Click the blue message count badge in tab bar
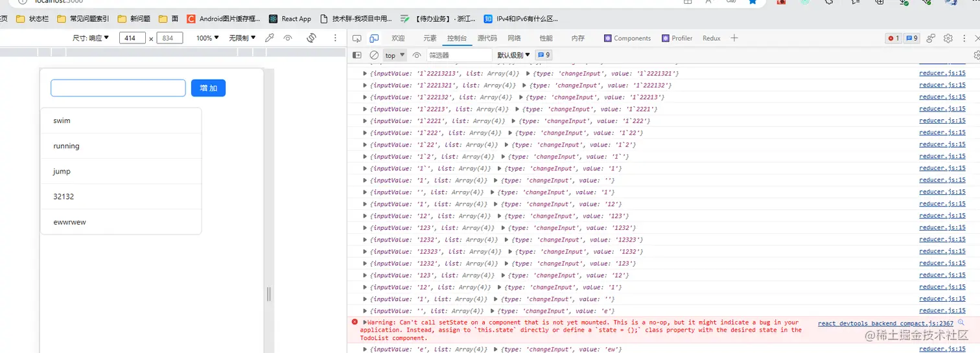The height and width of the screenshot is (353, 980). coord(912,38)
